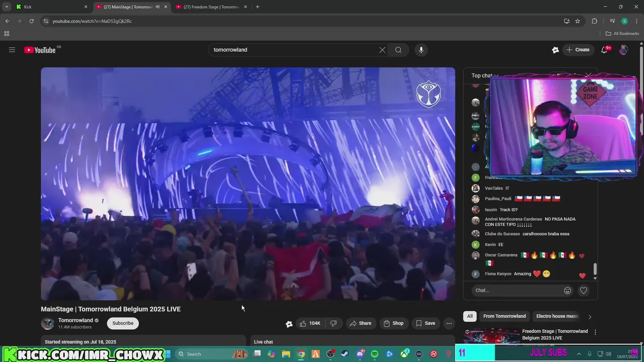644x362 pixels.
Task: Click the Create button
Action: pyautogui.click(x=578, y=50)
